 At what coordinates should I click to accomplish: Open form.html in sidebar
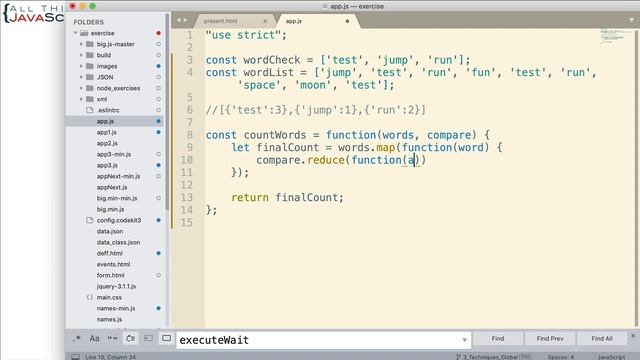click(110, 276)
